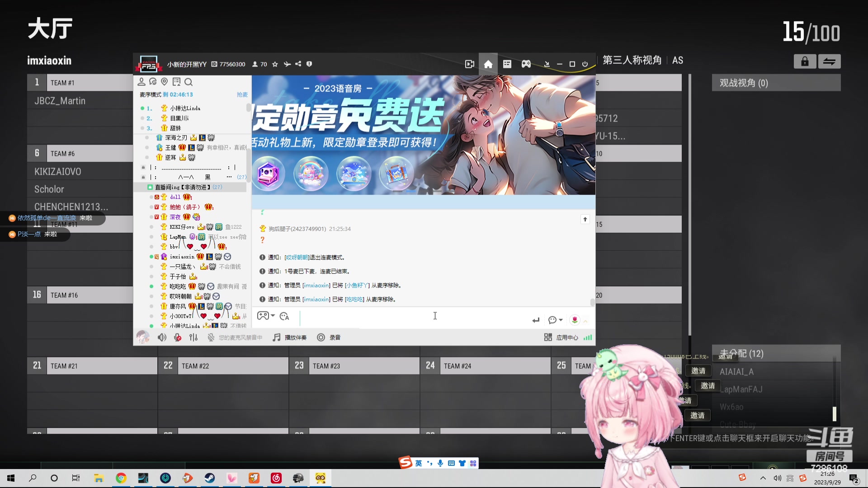Open the member list person icon
Image resolution: width=868 pixels, height=488 pixels.
coord(142,82)
